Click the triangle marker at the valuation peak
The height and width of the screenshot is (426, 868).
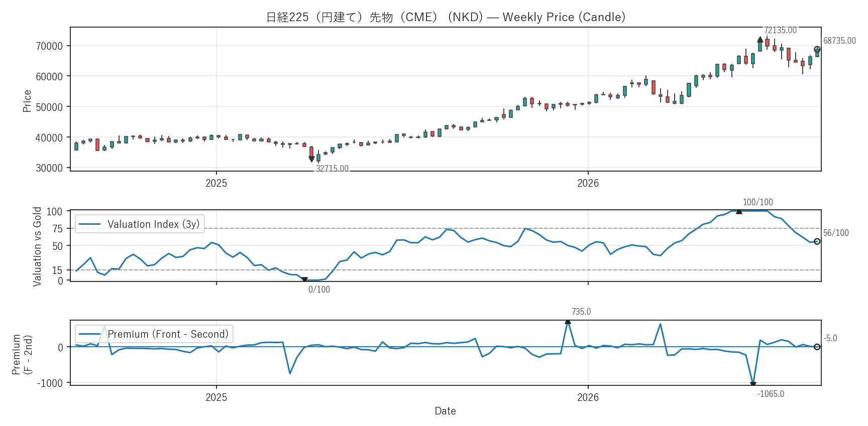pos(739,211)
